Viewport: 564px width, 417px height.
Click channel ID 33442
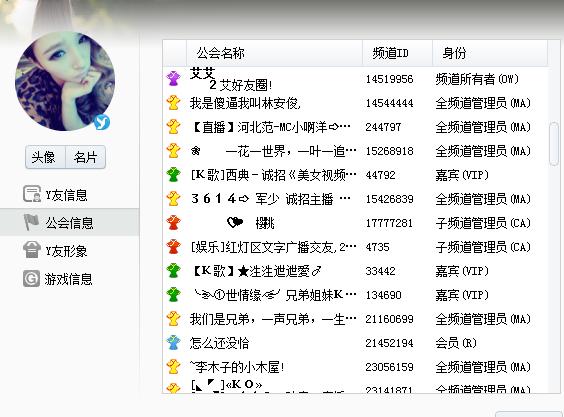(x=380, y=271)
